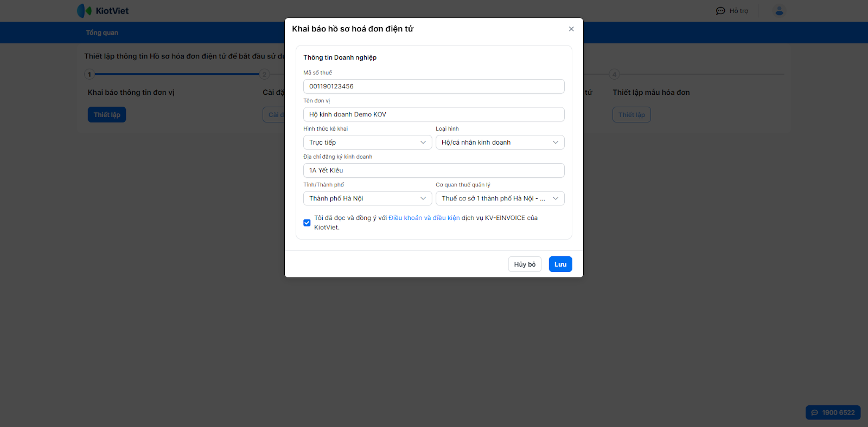868x427 pixels.
Task: Open the user account avatar icon
Action: pos(779,11)
